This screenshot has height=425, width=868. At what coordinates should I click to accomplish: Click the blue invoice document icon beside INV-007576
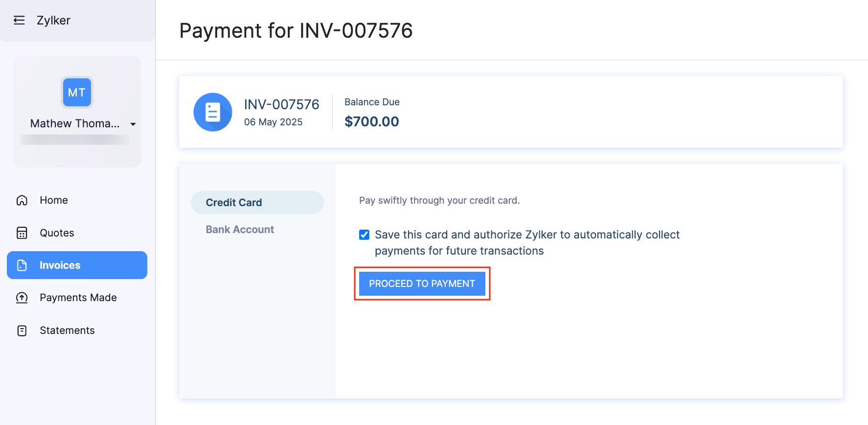(x=213, y=112)
